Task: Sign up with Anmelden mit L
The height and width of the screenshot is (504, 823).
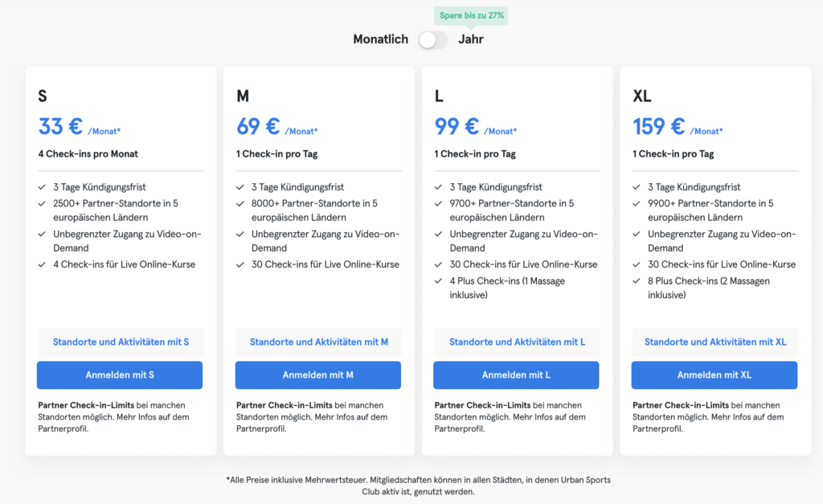Action: (516, 375)
